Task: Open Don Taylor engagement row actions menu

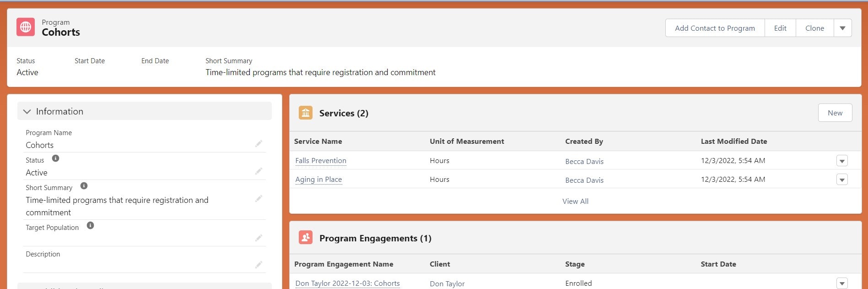Action: pos(842,284)
